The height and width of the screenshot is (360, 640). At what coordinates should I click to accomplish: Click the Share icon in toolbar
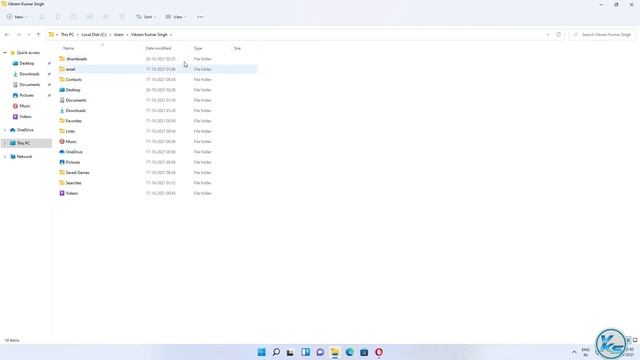(x=106, y=17)
